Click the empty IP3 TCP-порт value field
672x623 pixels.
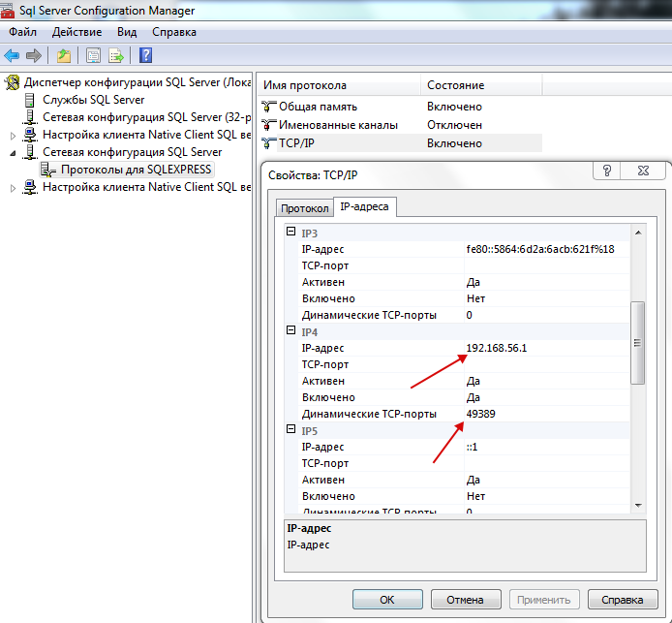click(547, 265)
